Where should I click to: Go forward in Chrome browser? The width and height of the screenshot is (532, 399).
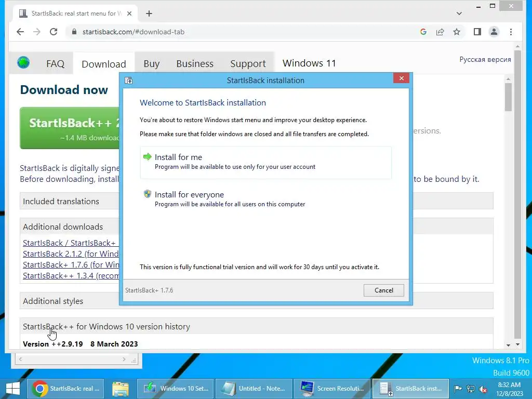click(37, 32)
